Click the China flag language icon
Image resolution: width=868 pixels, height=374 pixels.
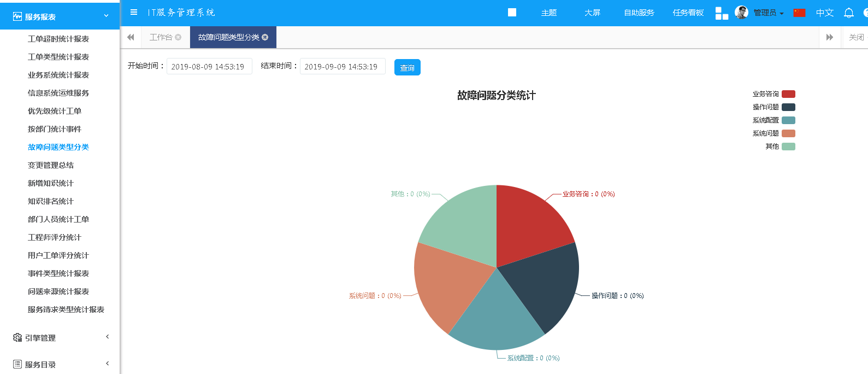pyautogui.click(x=799, y=13)
